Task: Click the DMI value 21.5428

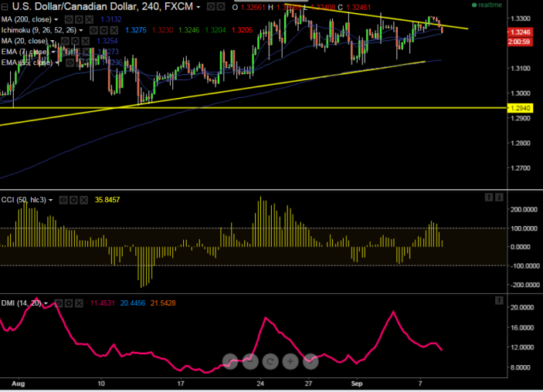Action: 163,303
